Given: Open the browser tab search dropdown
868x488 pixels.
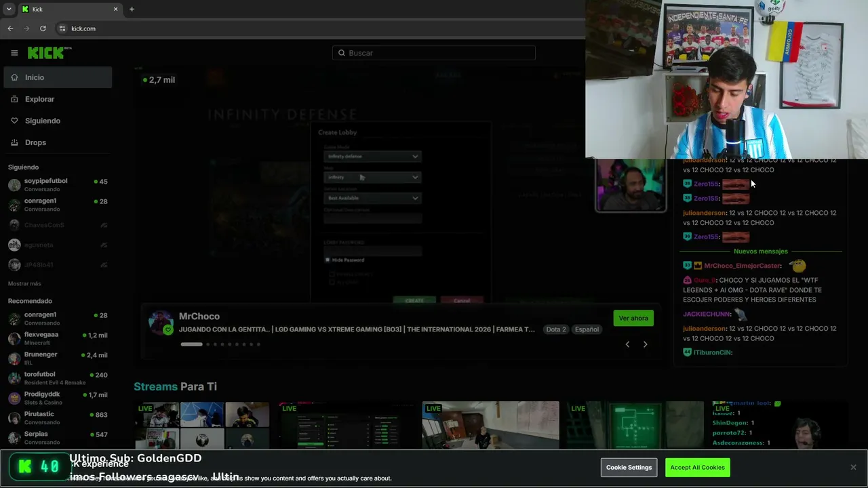Looking at the screenshot, I should (x=9, y=9).
